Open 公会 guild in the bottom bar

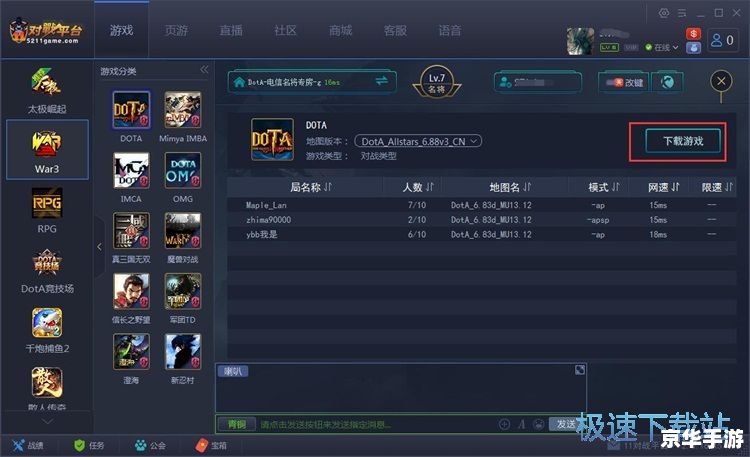click(x=150, y=446)
